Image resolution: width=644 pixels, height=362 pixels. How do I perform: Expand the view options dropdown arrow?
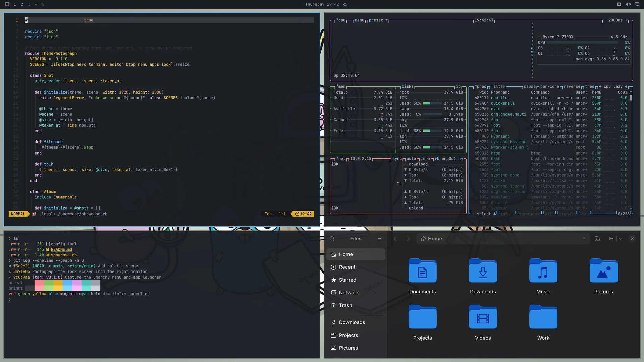point(621,239)
